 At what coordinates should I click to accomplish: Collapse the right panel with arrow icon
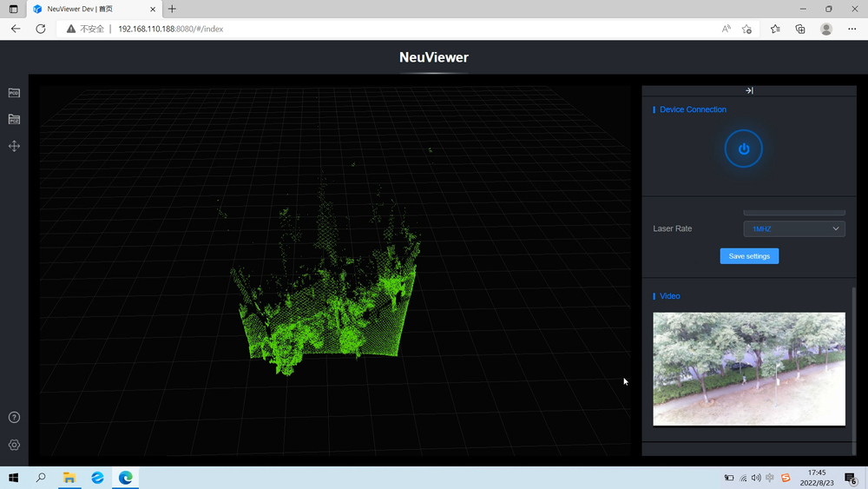(x=749, y=90)
